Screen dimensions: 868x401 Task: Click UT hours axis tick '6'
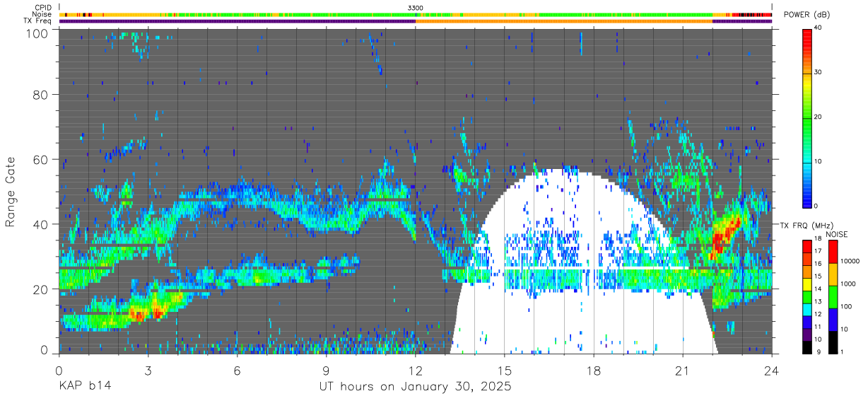point(237,370)
